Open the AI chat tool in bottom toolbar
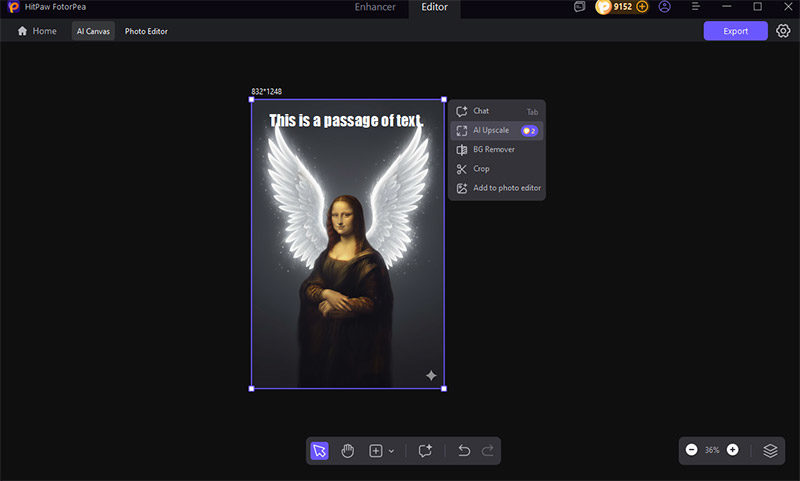800x481 pixels. coord(425,451)
